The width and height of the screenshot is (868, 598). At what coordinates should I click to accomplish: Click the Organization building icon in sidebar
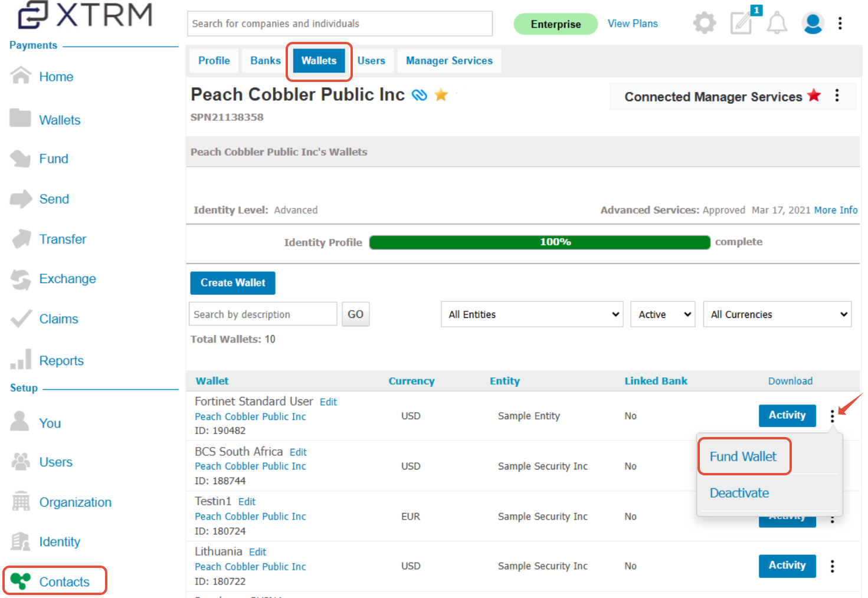coord(21,501)
